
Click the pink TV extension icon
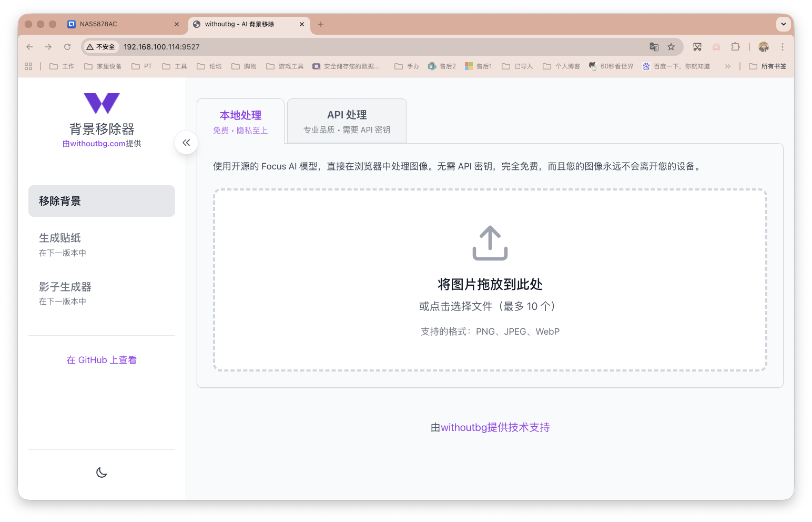[x=716, y=47]
